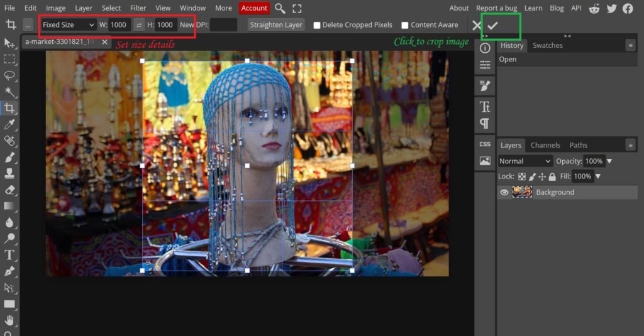644x336 pixels.
Task: Hide the Background layer with eye icon
Action: point(504,192)
